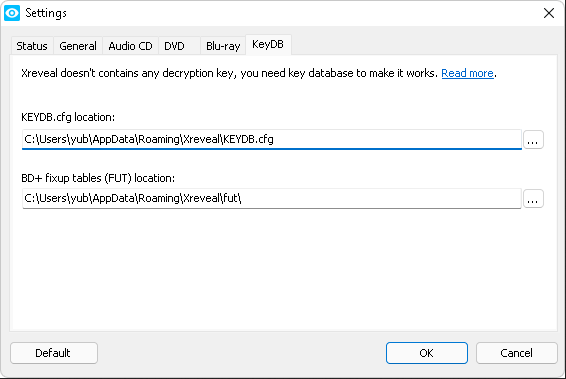Cancel the Settings dialog
The image size is (566, 379).
click(x=517, y=353)
